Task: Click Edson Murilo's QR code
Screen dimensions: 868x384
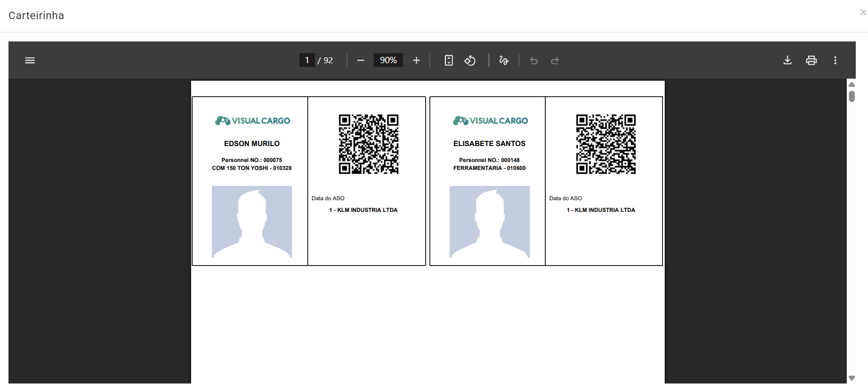Action: pos(368,144)
